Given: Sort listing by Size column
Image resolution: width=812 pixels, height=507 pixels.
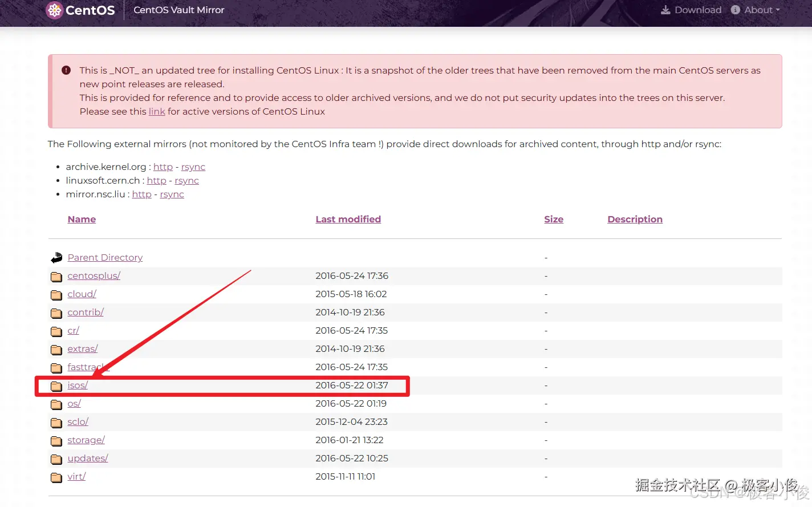Looking at the screenshot, I should click(554, 219).
